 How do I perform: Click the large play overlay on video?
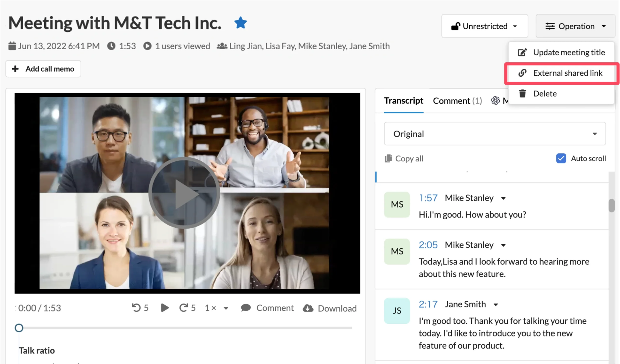point(184,193)
